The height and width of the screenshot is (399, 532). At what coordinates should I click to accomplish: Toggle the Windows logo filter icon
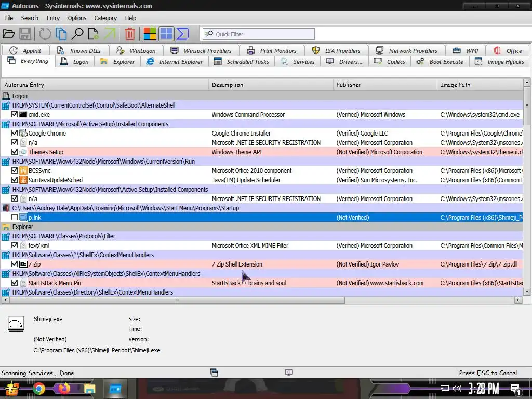(x=150, y=34)
